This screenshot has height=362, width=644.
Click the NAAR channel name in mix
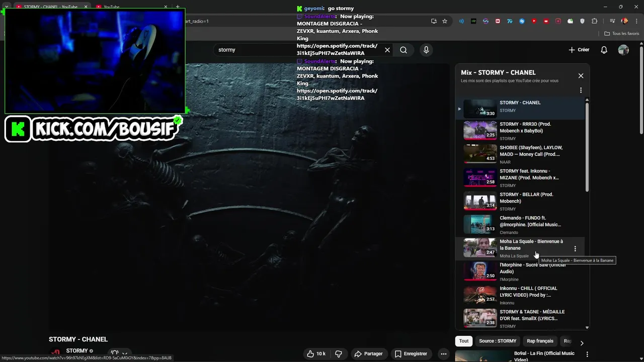505,162
